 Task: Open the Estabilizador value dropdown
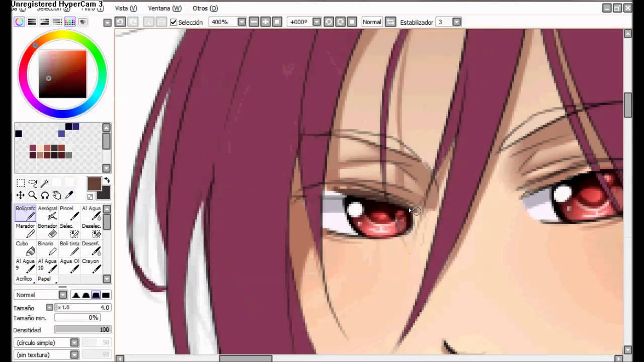pyautogui.click(x=456, y=22)
